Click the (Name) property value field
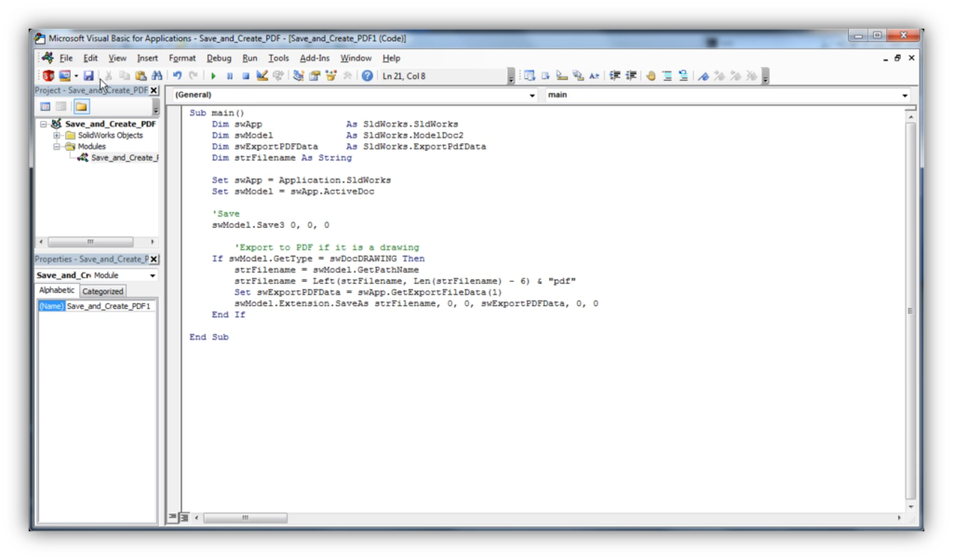953x560 pixels. (109, 306)
